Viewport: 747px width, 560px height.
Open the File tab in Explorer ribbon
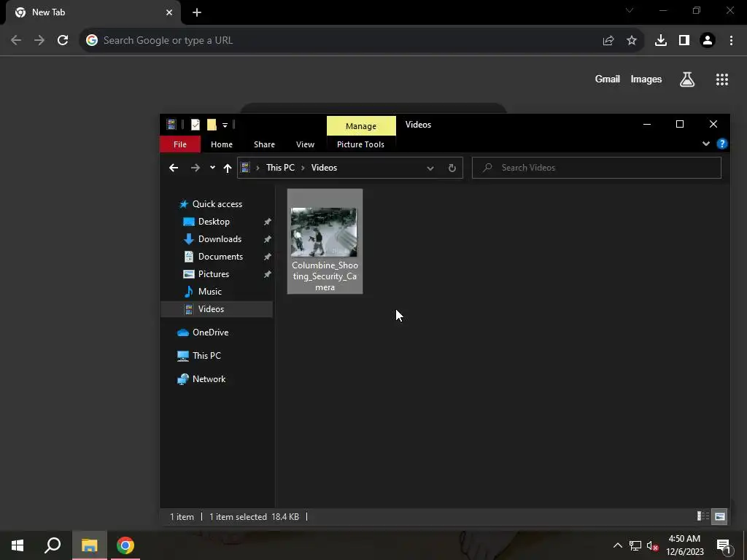click(180, 144)
